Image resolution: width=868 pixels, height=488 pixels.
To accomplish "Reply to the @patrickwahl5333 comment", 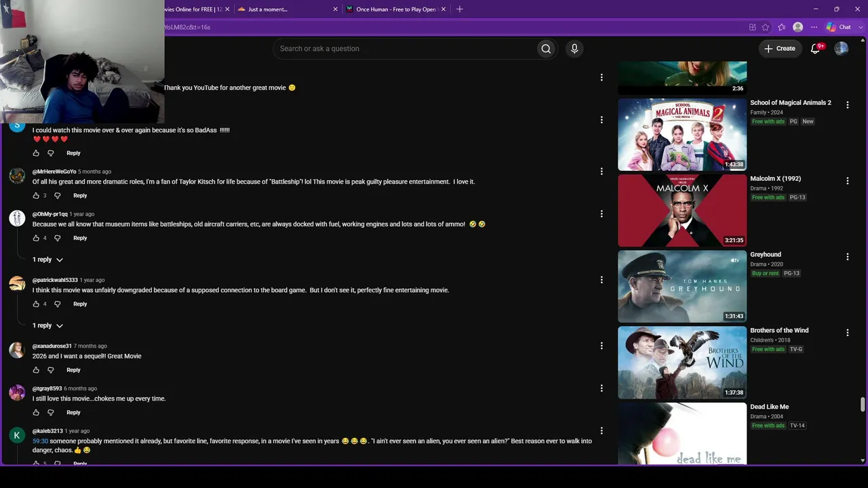I will pyautogui.click(x=80, y=304).
